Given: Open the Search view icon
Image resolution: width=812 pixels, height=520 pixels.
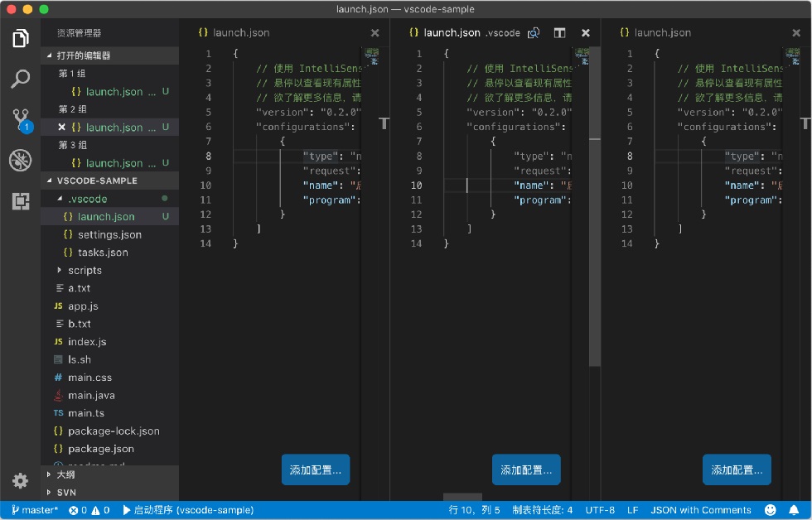Looking at the screenshot, I should coord(20,79).
